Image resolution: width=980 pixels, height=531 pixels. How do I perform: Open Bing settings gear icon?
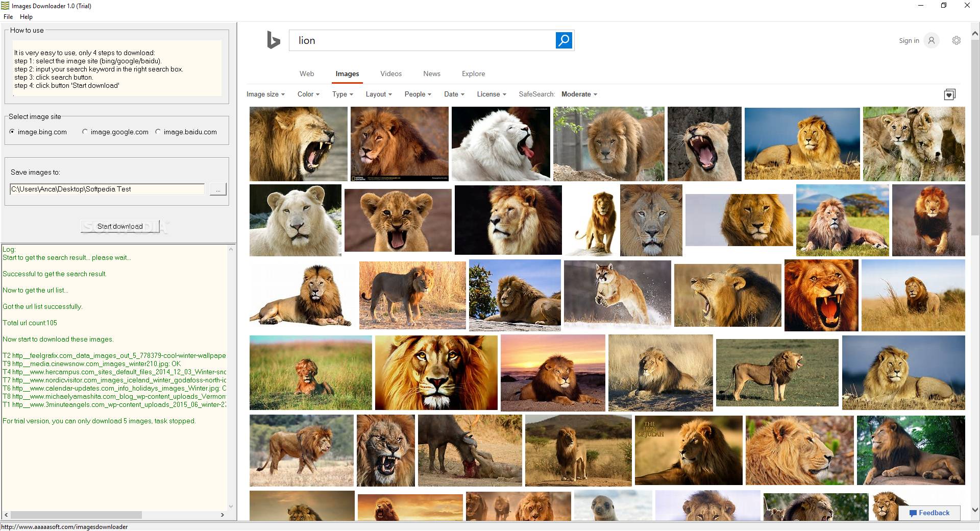click(957, 40)
